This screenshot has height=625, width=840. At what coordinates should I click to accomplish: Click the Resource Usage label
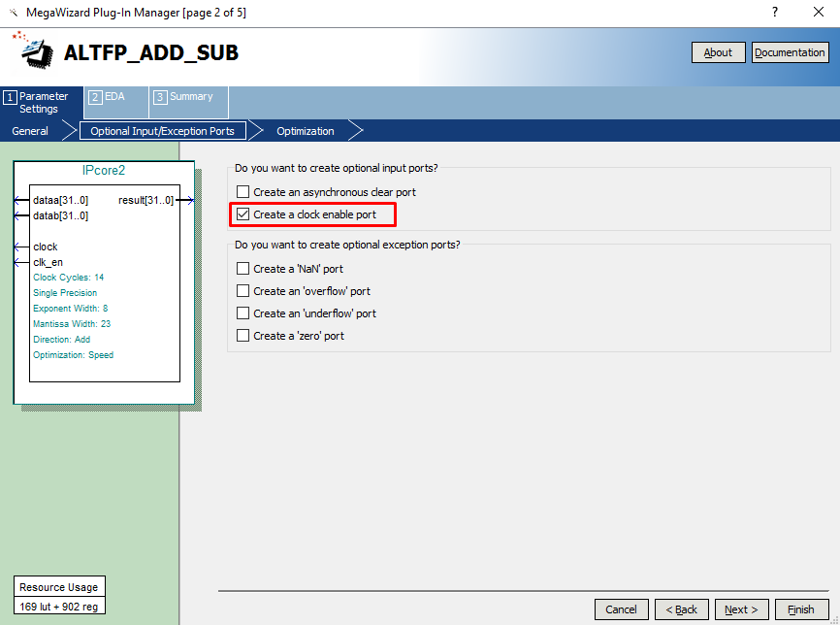(59, 587)
